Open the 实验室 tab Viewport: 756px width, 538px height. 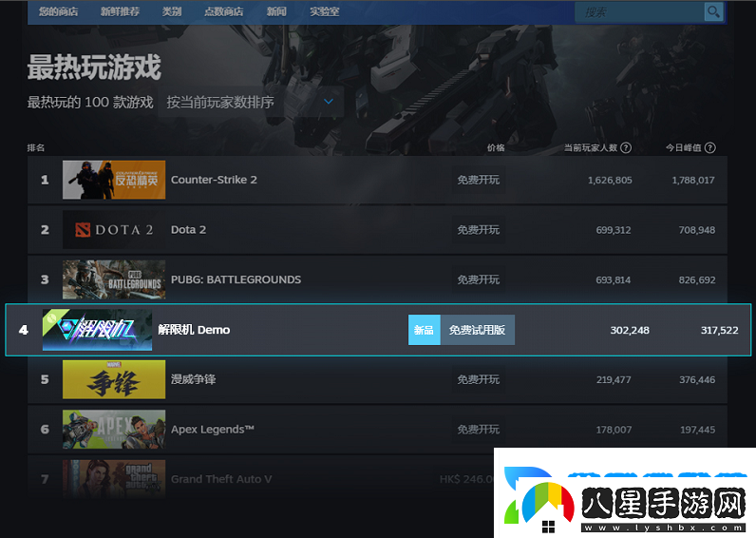[325, 11]
